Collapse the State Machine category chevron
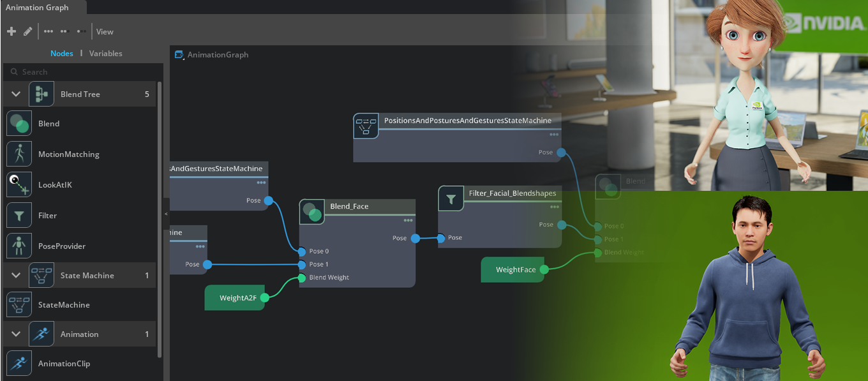Screen dimensions: 868x381 coord(16,276)
